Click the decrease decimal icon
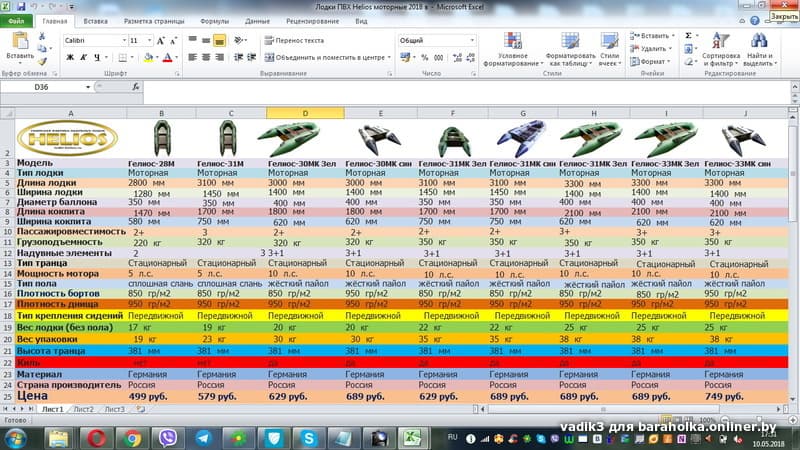Screen dimensions: 800x450 point(470,58)
